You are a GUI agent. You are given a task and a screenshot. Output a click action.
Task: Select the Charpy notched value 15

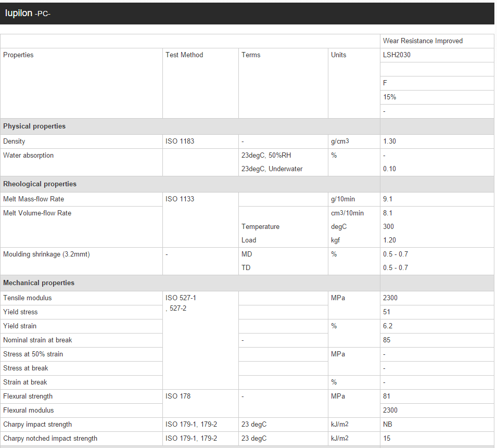(386, 438)
